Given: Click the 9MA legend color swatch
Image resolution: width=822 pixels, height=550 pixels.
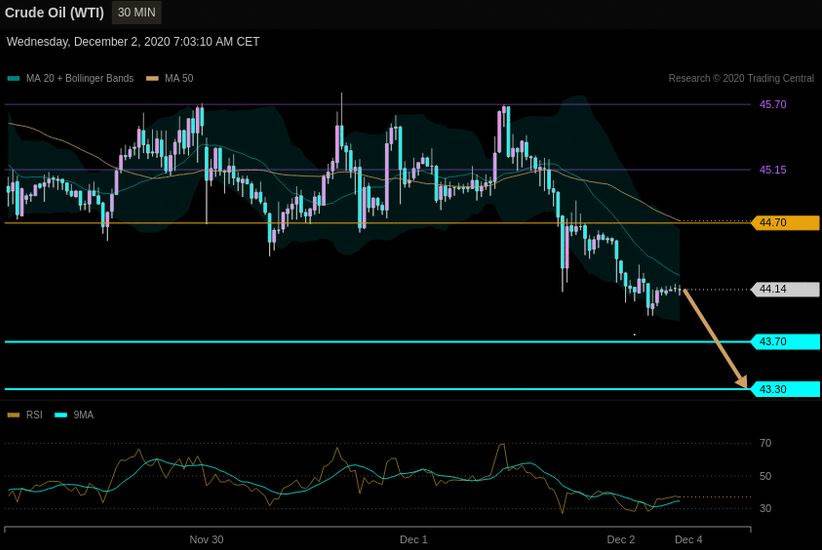Looking at the screenshot, I should [x=61, y=415].
